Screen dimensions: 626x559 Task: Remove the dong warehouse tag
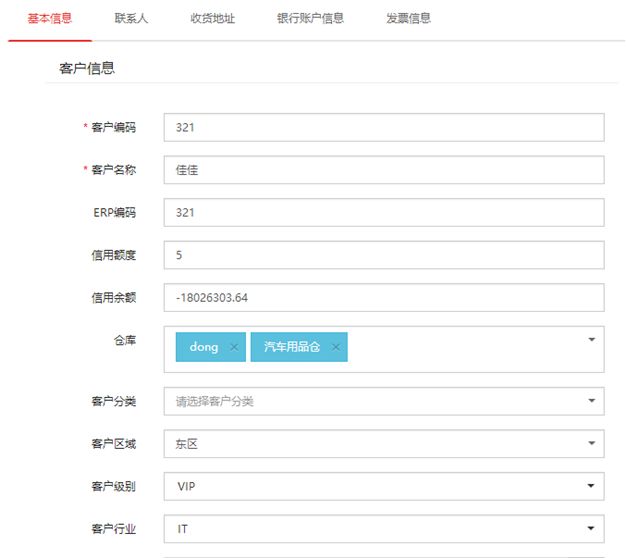pyautogui.click(x=234, y=347)
